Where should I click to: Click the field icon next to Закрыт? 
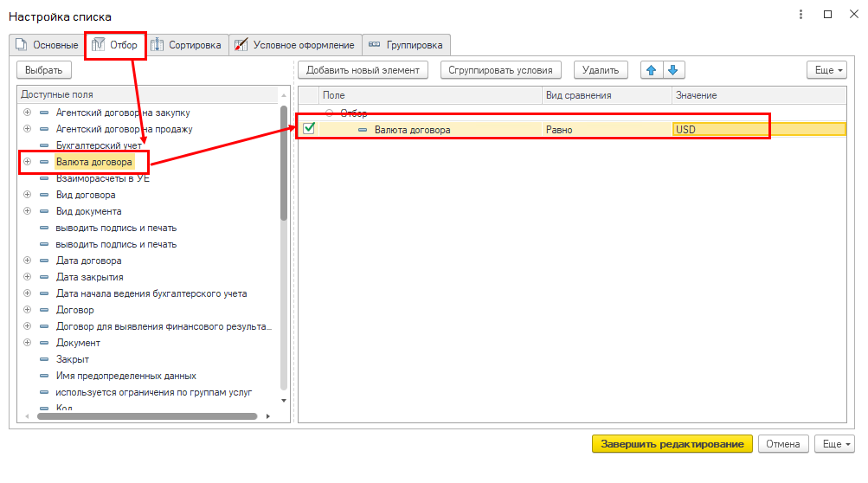44,359
